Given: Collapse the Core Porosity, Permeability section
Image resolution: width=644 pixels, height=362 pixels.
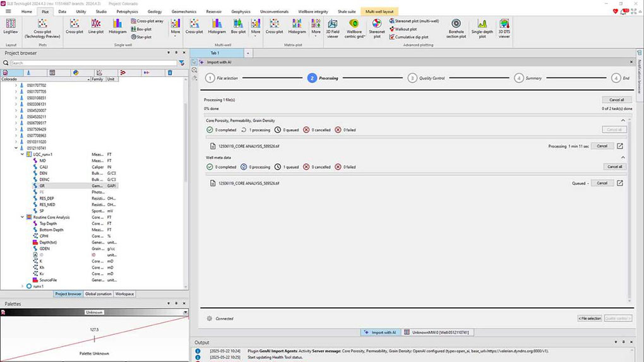Looking at the screenshot, I should pyautogui.click(x=623, y=120).
